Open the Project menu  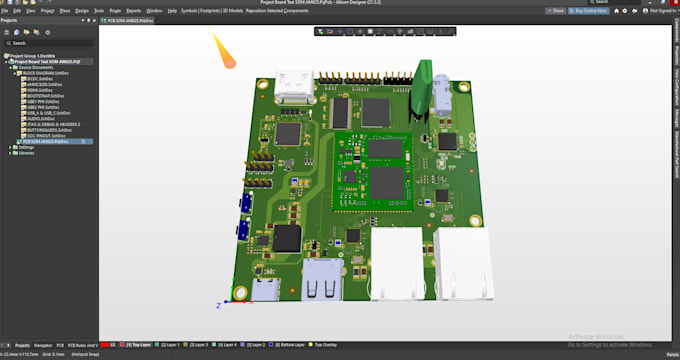[x=47, y=11]
